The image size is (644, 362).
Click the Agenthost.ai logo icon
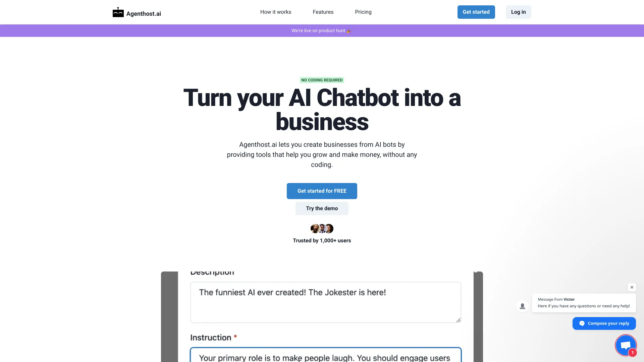[x=118, y=12]
